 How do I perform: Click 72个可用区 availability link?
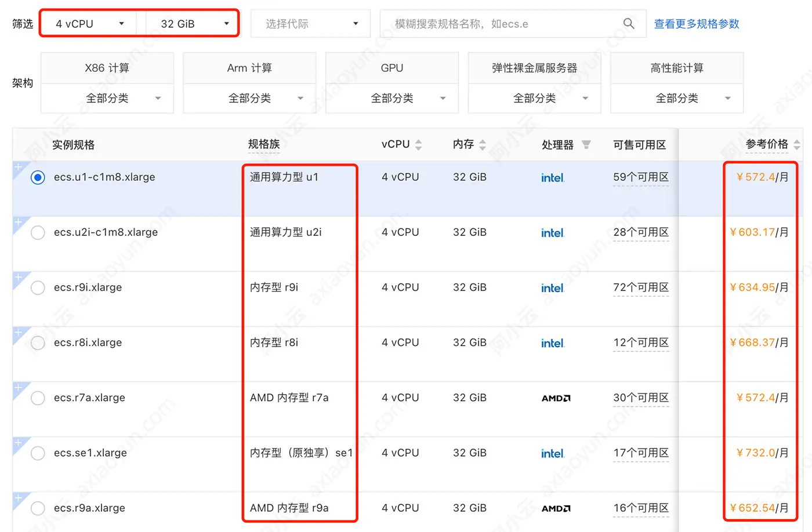tap(641, 287)
